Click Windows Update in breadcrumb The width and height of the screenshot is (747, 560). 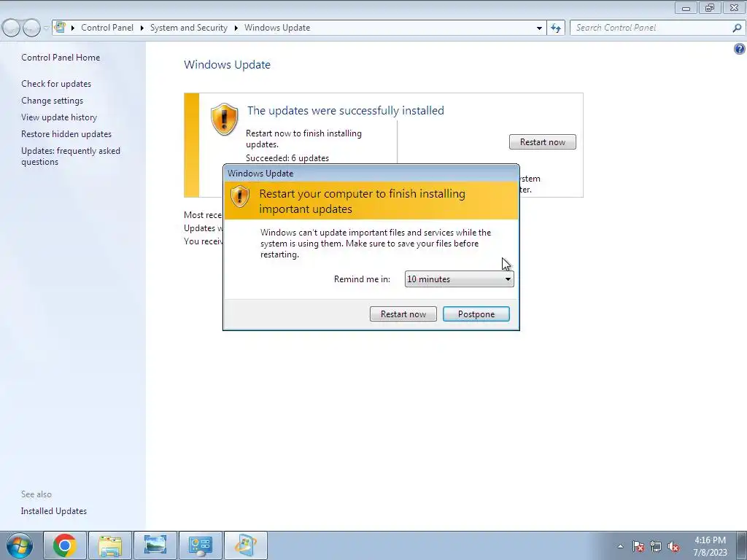[277, 28]
